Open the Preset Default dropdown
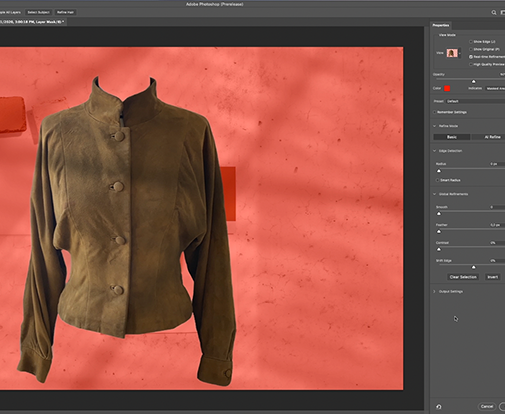This screenshot has width=505, height=414. [x=475, y=101]
